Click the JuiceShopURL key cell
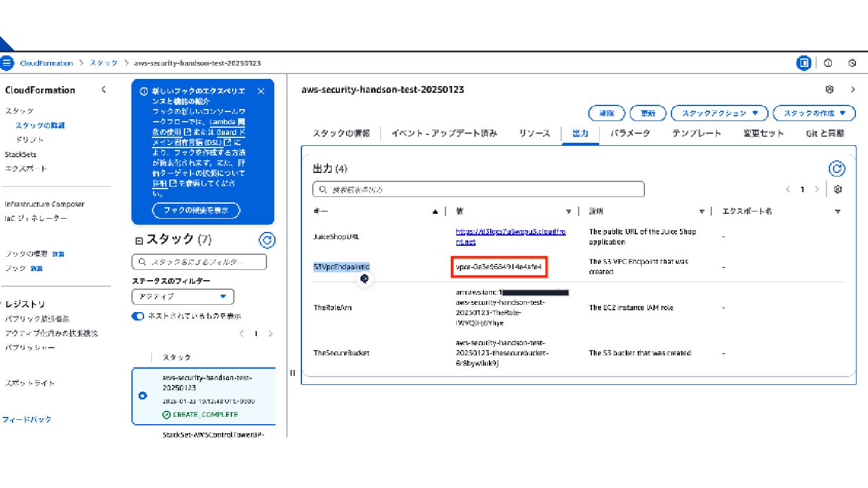This screenshot has height=488, width=868. (x=336, y=236)
